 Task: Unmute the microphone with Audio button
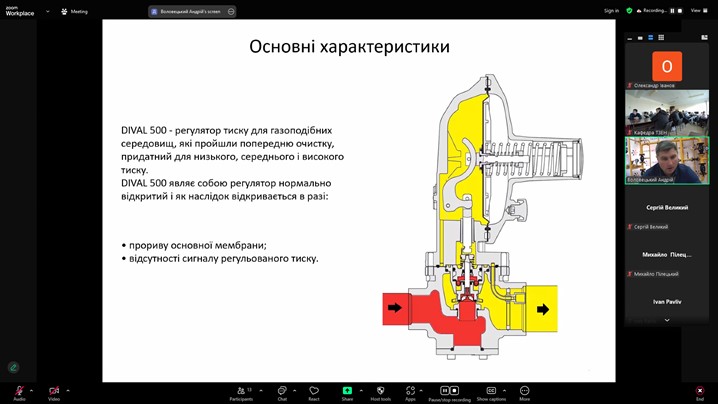point(19,393)
